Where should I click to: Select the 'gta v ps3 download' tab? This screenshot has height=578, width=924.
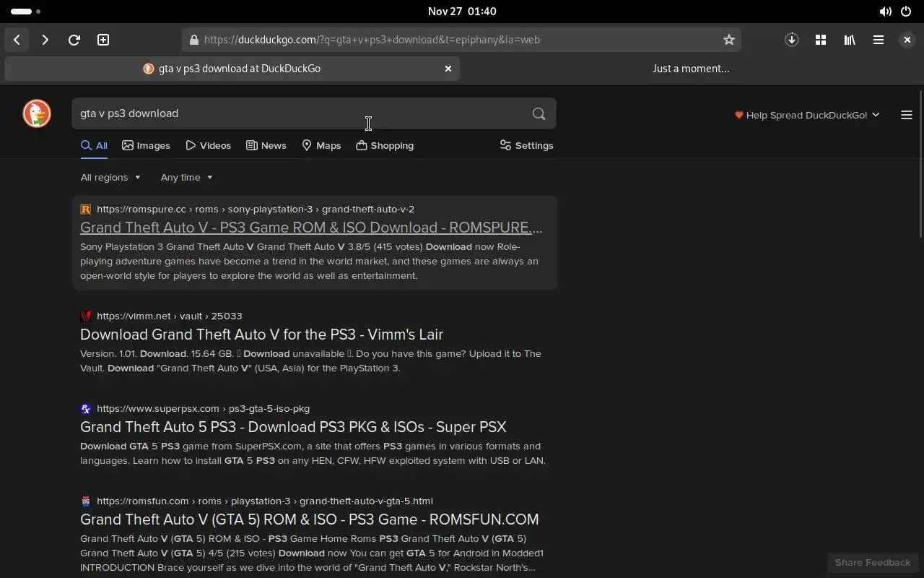pyautogui.click(x=232, y=69)
